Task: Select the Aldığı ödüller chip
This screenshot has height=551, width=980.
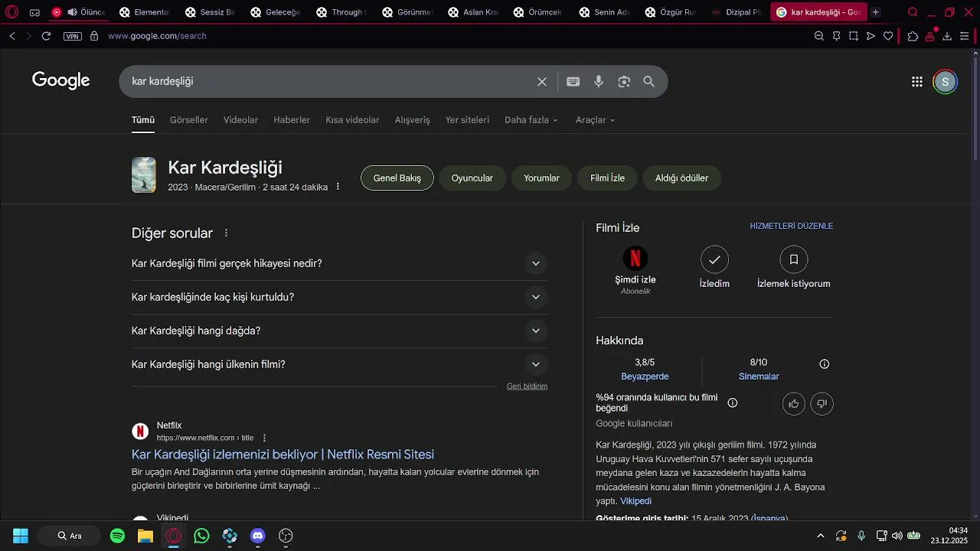Action: (x=681, y=178)
